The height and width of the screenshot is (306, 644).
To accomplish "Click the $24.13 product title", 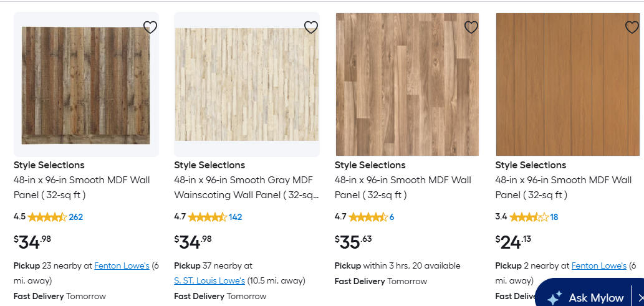I will tap(563, 188).
